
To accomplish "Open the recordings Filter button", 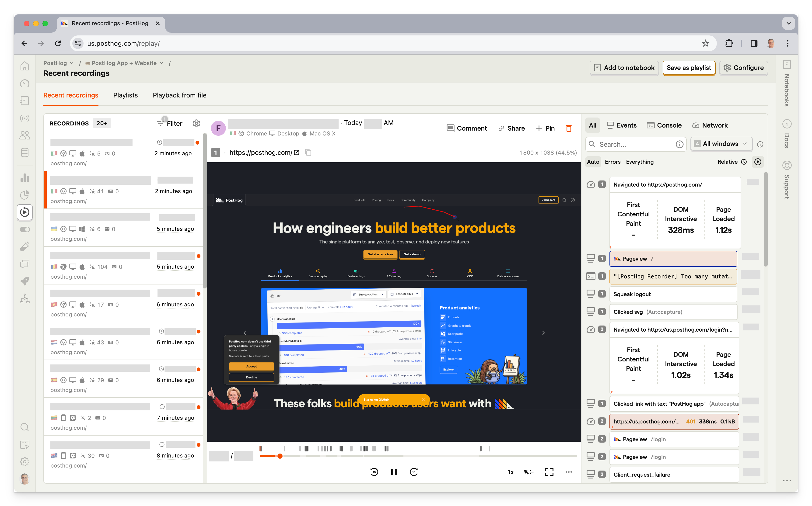I will 170,124.
